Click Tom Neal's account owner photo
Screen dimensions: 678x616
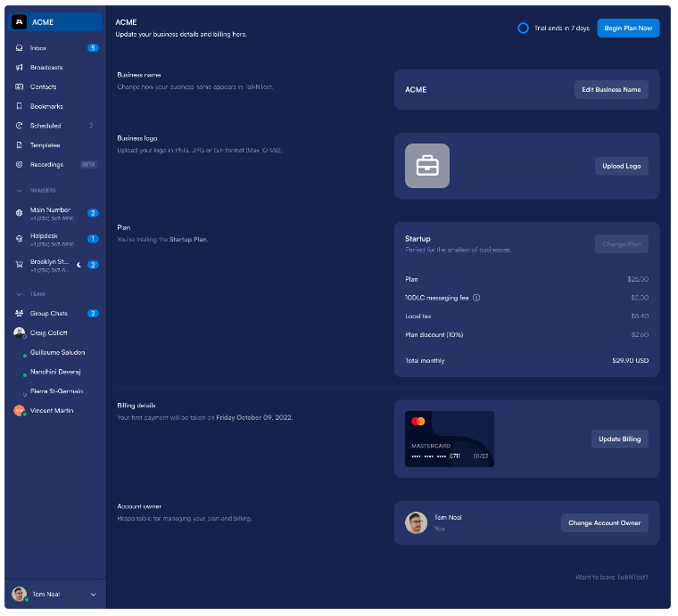tap(416, 523)
